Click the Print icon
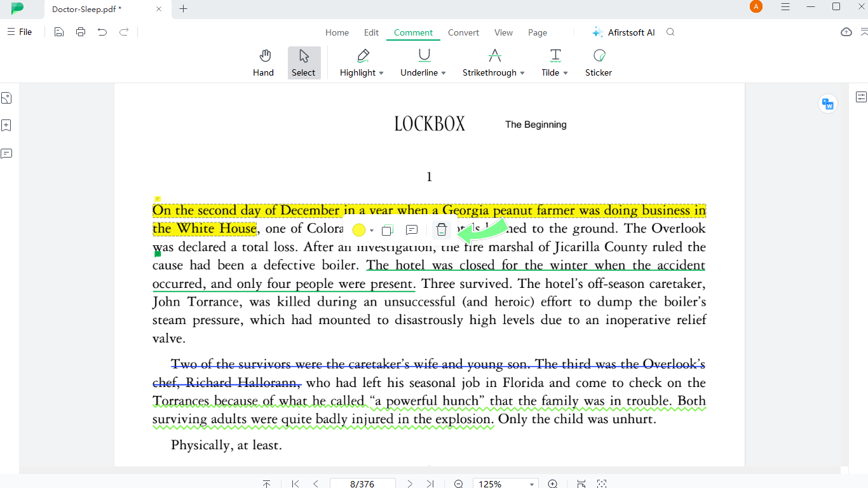 pos(81,32)
